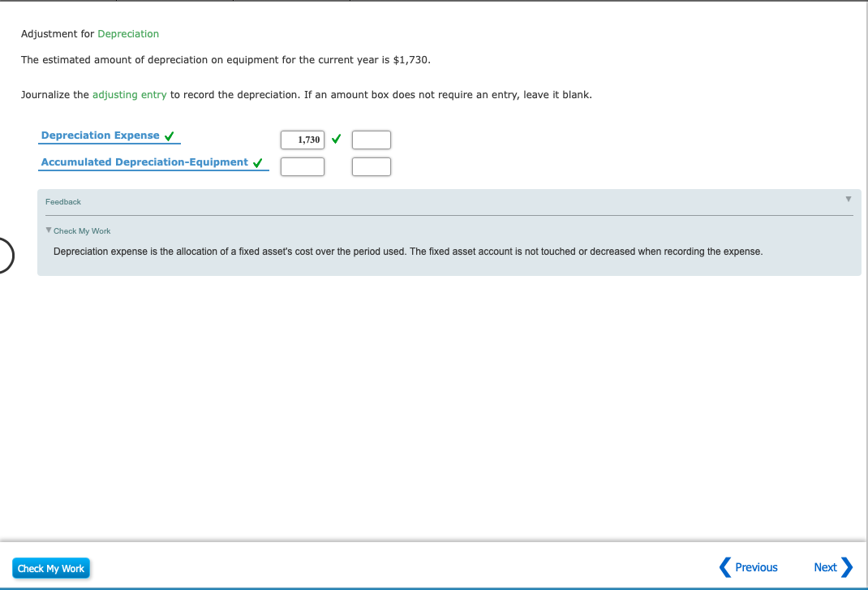Screen dimensions: 868x590
Task: Select the debit box showing 1,730
Action: (302, 139)
